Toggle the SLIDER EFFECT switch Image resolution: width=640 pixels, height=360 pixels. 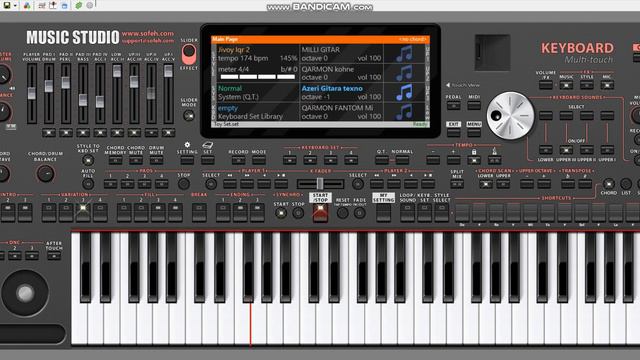[189, 55]
